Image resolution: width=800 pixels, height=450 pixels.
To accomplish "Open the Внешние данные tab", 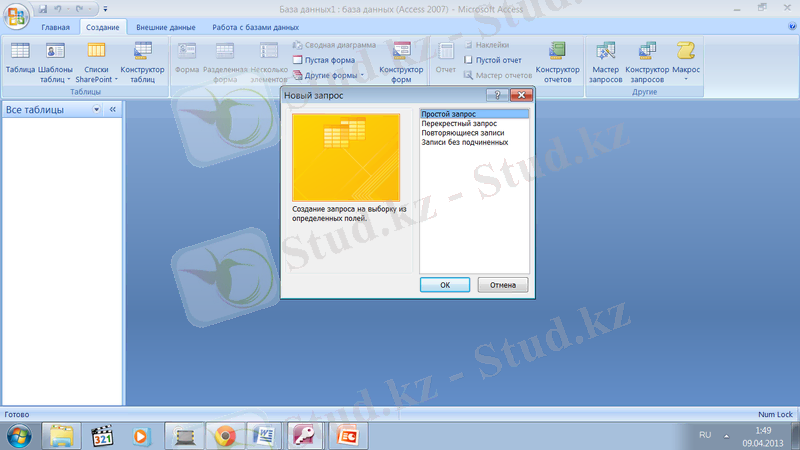I will click(165, 27).
